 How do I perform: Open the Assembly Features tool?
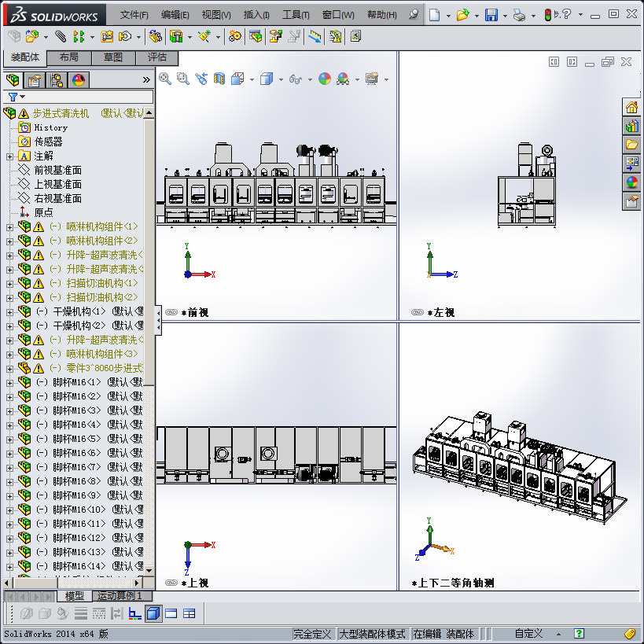pyautogui.click(x=176, y=36)
